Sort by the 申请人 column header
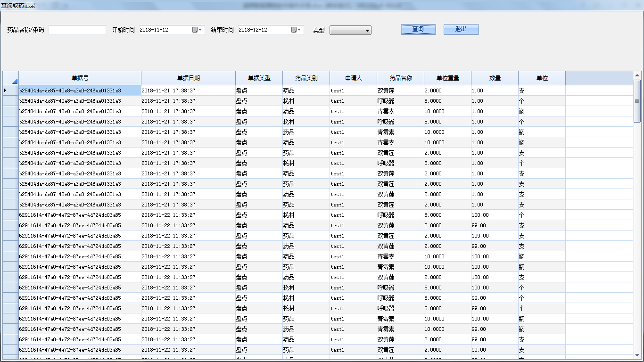644x362 pixels. point(353,78)
